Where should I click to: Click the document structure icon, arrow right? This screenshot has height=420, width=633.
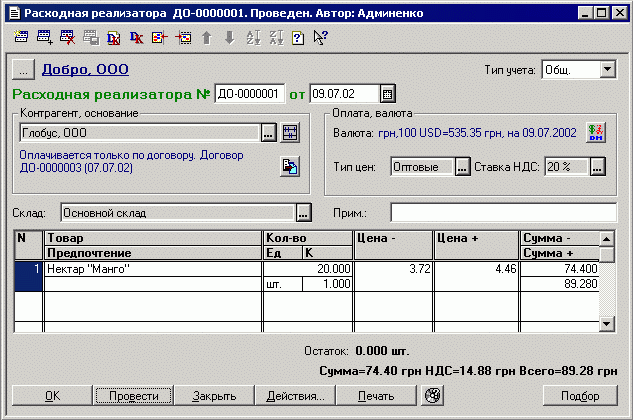(159, 38)
